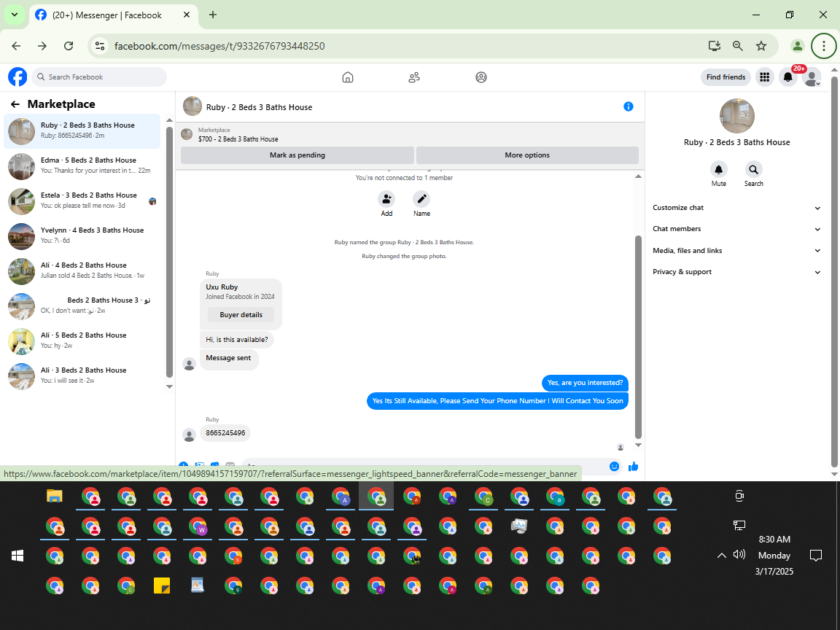Open the Windows notification center
The image size is (840, 630).
[x=816, y=556]
